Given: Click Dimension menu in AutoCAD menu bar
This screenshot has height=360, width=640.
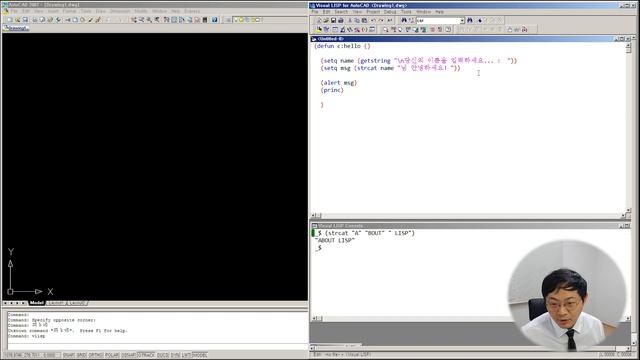Looking at the screenshot, I should [x=120, y=11].
